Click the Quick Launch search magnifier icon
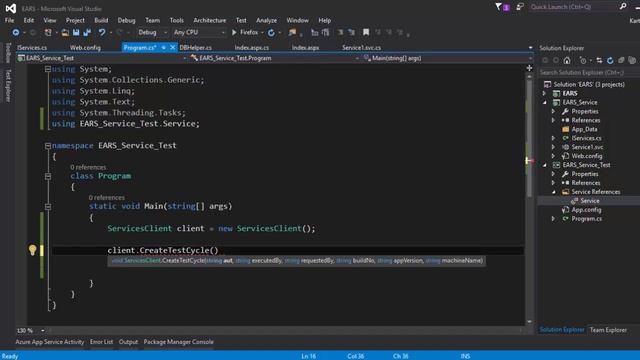 [x=623, y=6]
